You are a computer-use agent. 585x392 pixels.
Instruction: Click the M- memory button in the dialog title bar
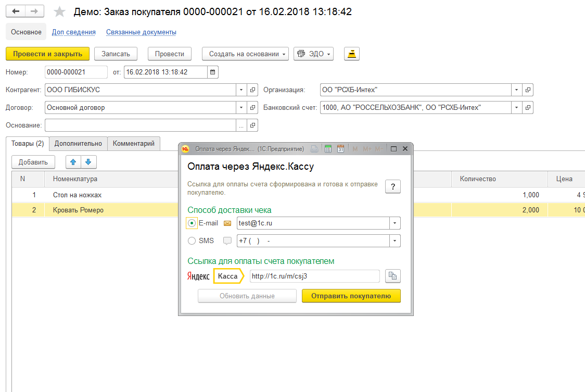tap(379, 149)
